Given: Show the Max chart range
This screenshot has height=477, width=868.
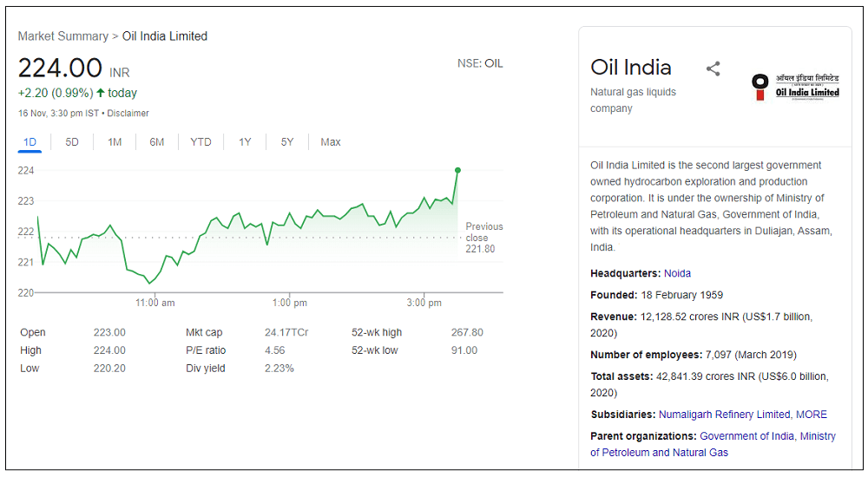Looking at the screenshot, I should tap(331, 142).
